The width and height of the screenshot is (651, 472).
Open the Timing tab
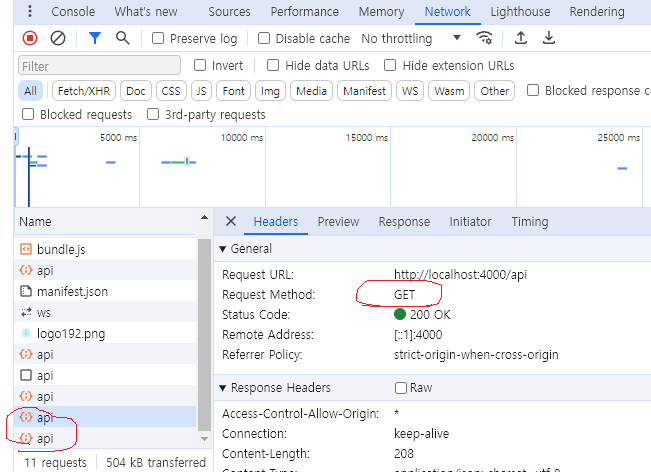click(530, 222)
